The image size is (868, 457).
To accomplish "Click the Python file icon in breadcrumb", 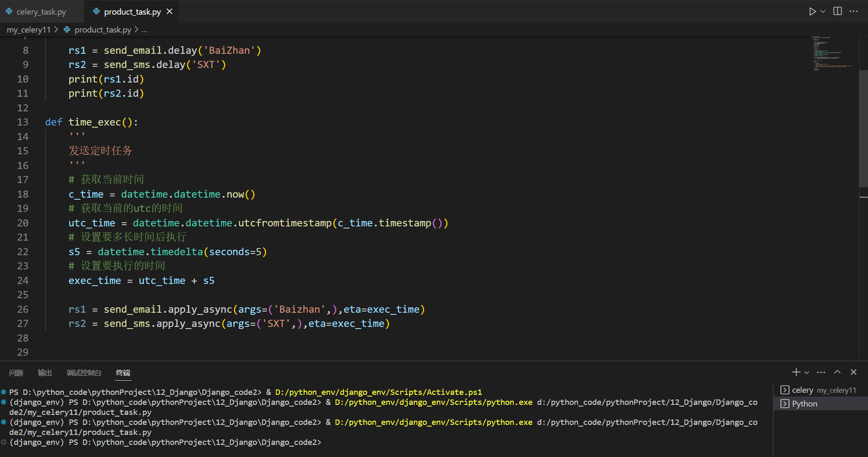I will [67, 30].
